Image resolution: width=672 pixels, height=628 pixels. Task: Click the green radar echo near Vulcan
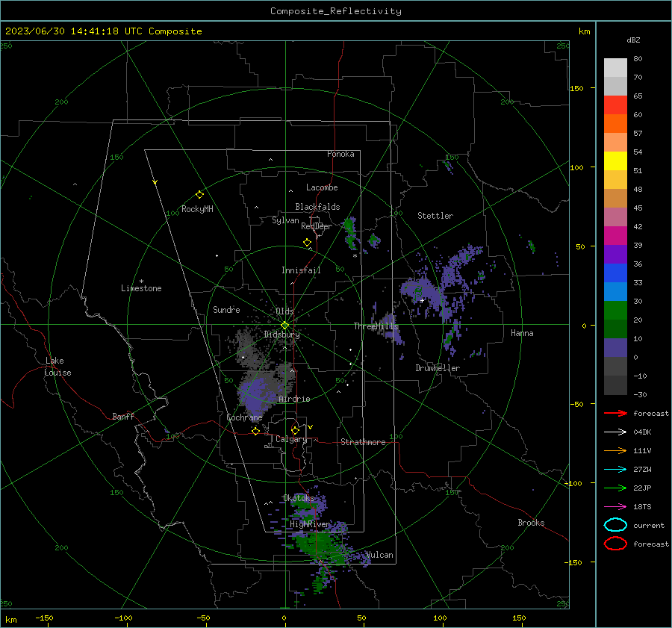coord(320,547)
